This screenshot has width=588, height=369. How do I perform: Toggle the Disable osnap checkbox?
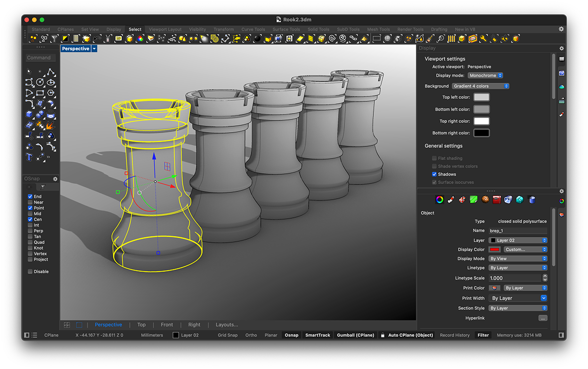click(30, 272)
